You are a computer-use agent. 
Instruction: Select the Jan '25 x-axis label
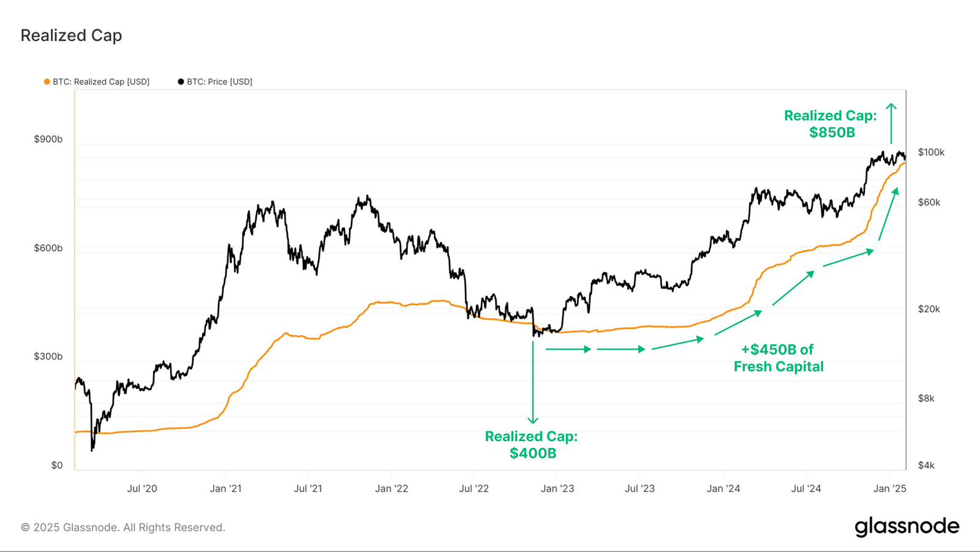(x=889, y=488)
